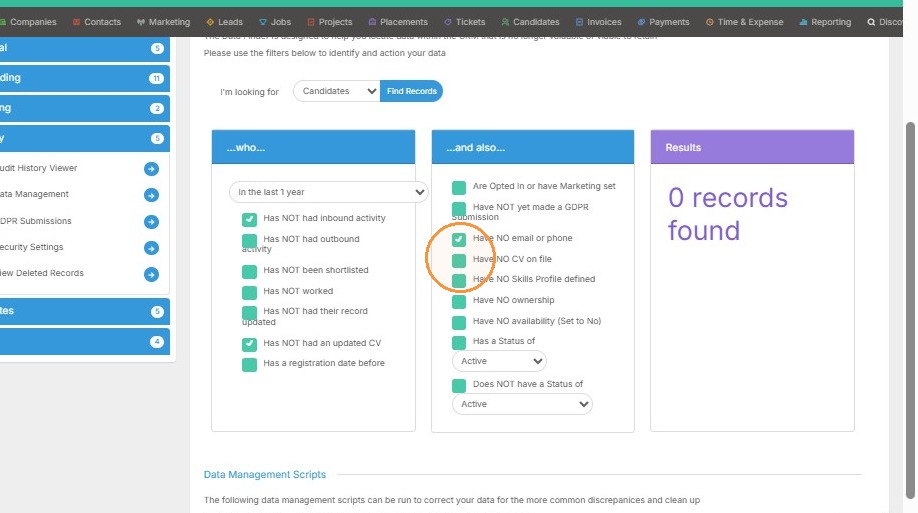Open the Companies menu
The height and width of the screenshot is (513, 918).
(x=29, y=22)
